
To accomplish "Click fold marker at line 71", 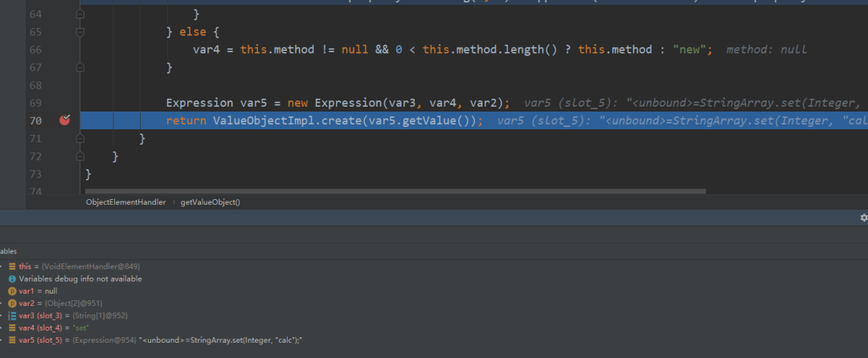I will point(80,138).
